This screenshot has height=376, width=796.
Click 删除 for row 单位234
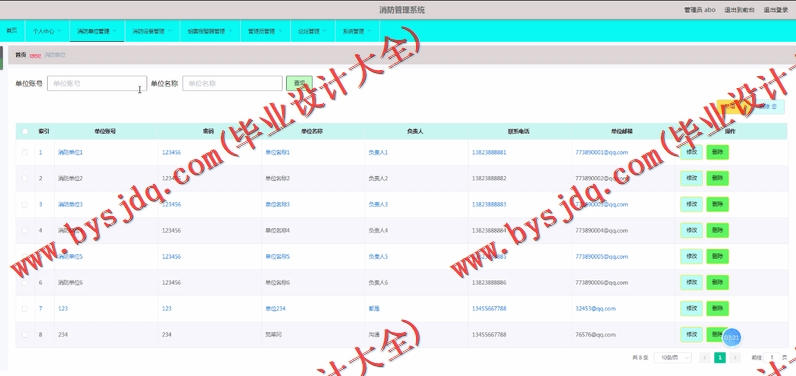[x=717, y=309]
